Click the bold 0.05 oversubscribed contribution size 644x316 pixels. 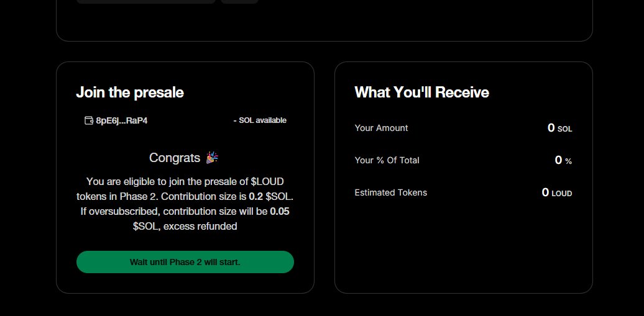pyautogui.click(x=280, y=211)
